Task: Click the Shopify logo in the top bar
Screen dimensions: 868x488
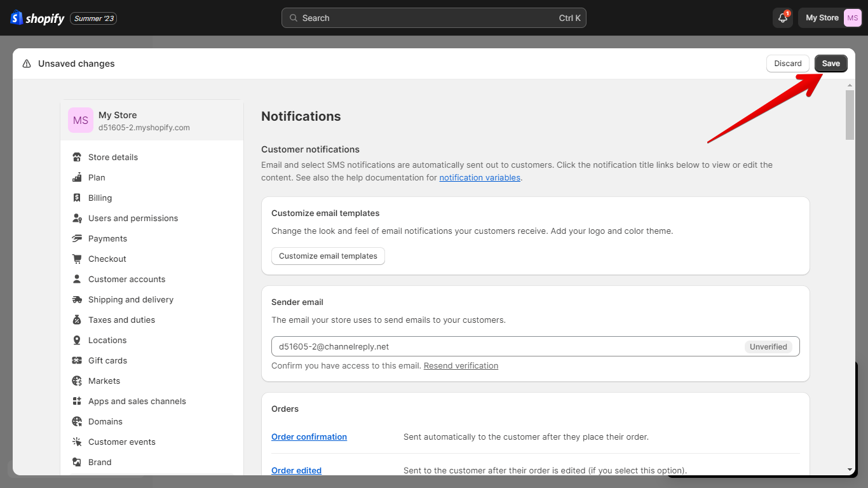Action: [x=37, y=18]
